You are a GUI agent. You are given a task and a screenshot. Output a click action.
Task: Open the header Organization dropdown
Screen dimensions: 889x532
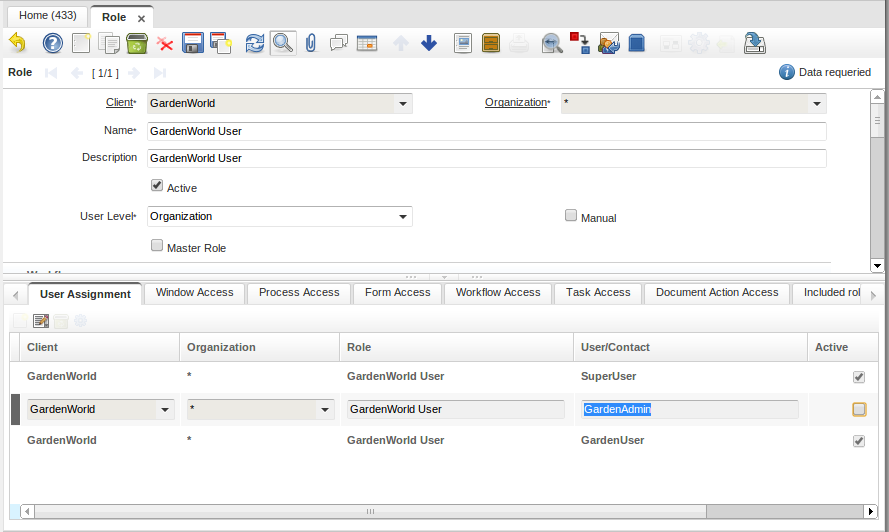point(815,103)
